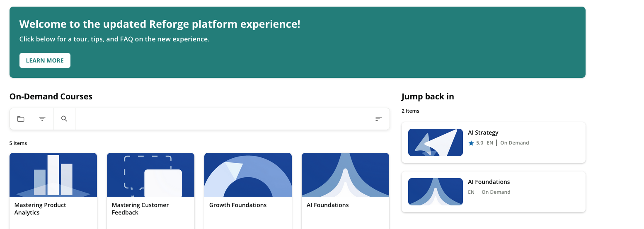Click the search magnifier icon
This screenshot has height=229, width=644.
(64, 119)
